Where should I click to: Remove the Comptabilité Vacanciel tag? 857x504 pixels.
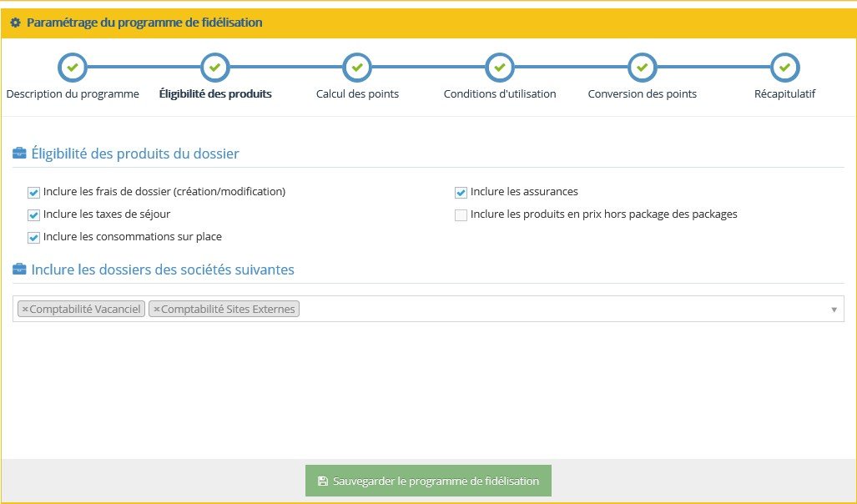tap(25, 310)
